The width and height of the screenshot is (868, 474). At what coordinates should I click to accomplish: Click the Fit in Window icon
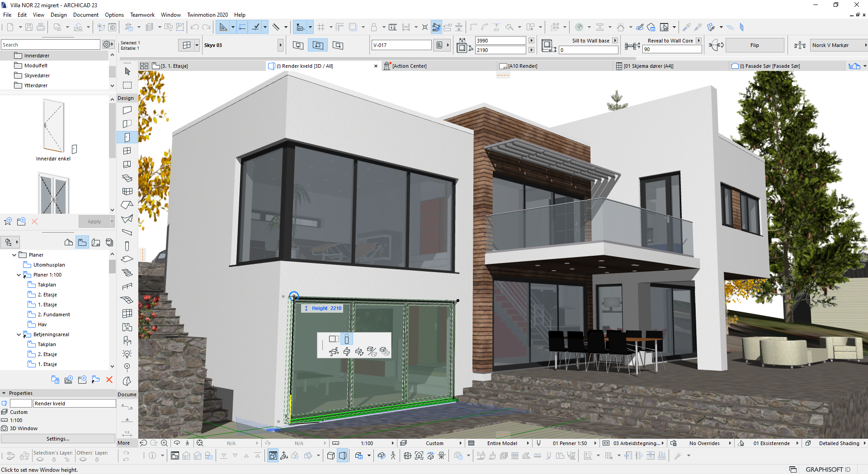(200, 443)
